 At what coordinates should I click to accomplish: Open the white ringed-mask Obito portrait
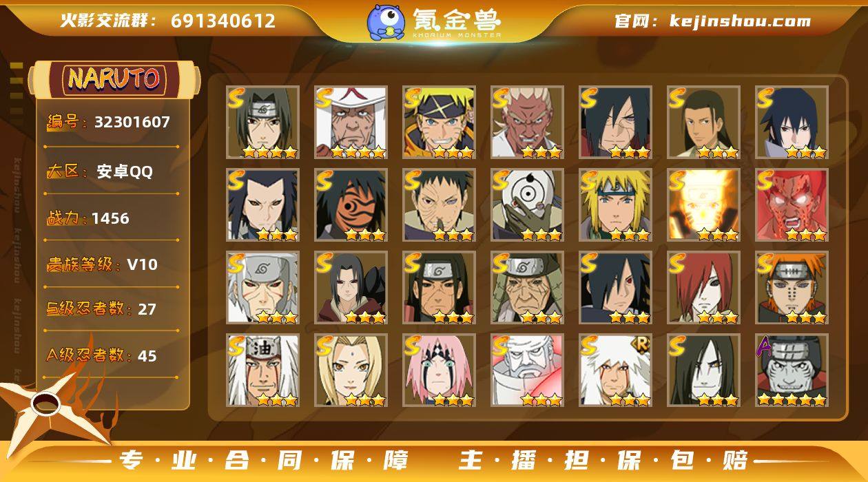(x=527, y=205)
